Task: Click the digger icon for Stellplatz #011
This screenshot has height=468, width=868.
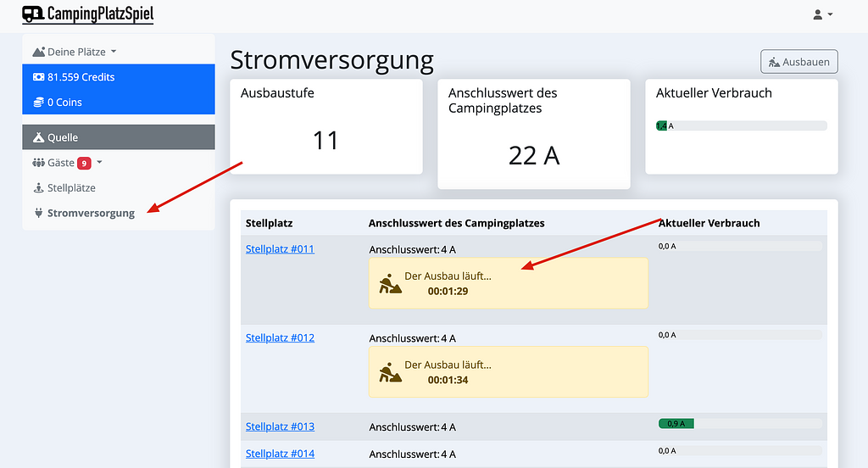Action: point(390,284)
